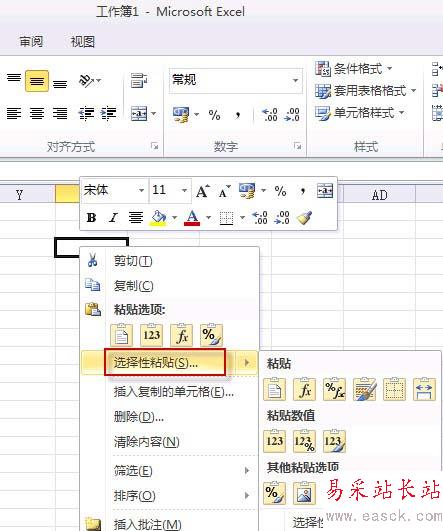Open the Merge and Center dropdown arrow
This screenshot has width=443, height=531.
pyautogui.click(x=154, y=113)
